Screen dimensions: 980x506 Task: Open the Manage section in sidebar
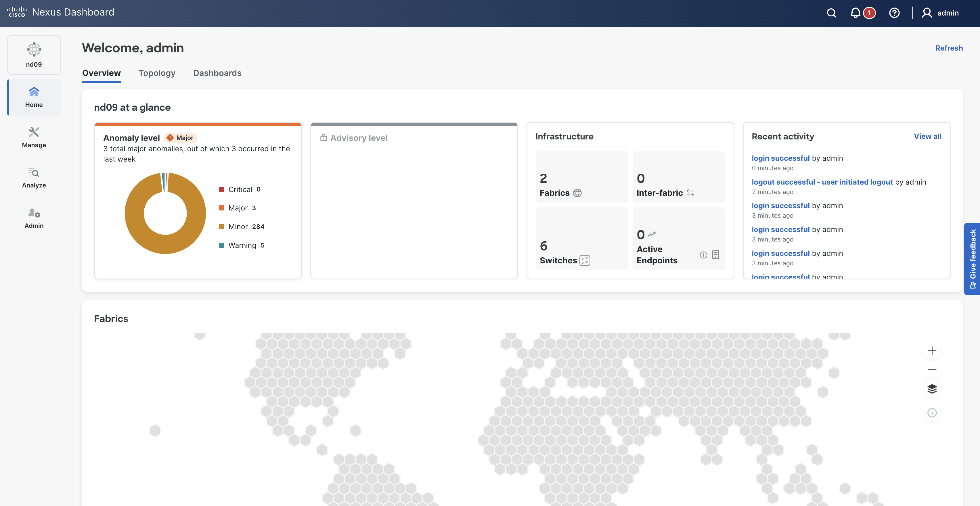coord(34,137)
